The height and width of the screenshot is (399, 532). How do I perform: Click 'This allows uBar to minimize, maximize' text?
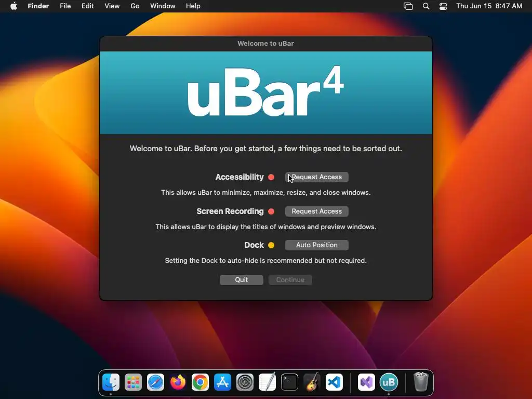point(265,193)
